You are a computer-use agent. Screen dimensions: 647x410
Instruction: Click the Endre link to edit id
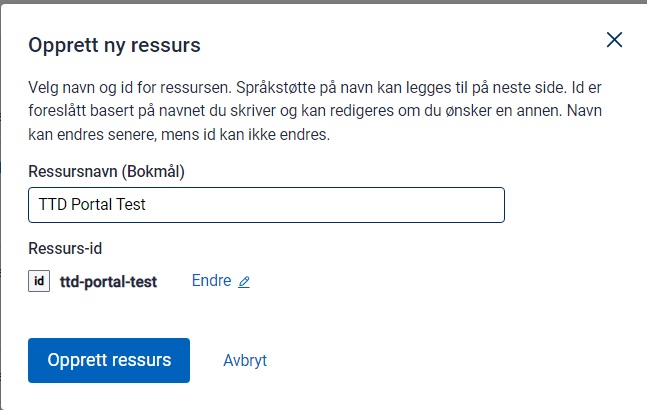[x=211, y=281]
